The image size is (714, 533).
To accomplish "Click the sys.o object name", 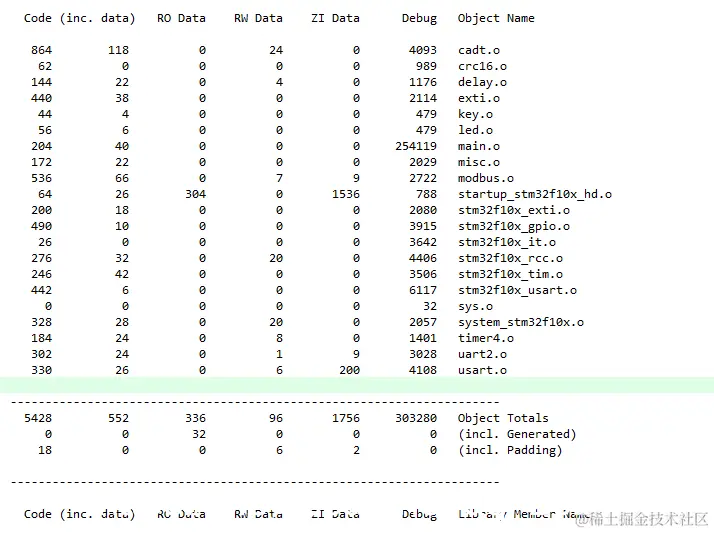I will (x=475, y=306).
